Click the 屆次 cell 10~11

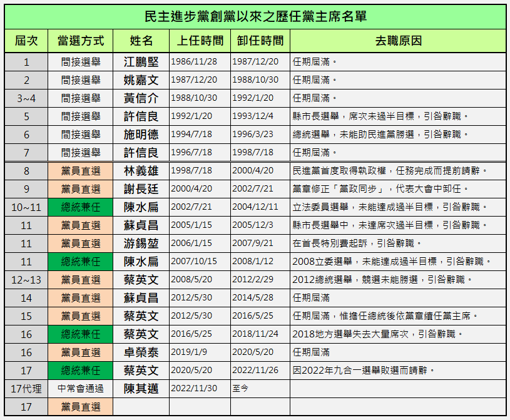click(26, 207)
